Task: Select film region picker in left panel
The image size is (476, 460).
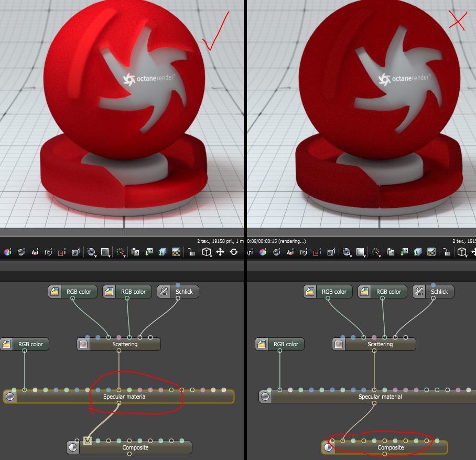Action: (76, 252)
